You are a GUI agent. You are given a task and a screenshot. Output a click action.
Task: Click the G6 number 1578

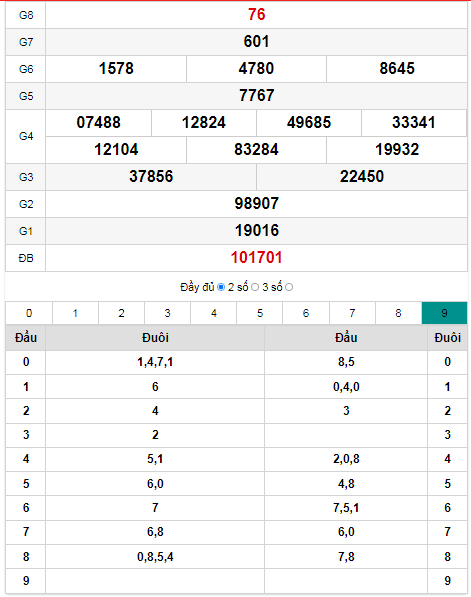coord(116,69)
